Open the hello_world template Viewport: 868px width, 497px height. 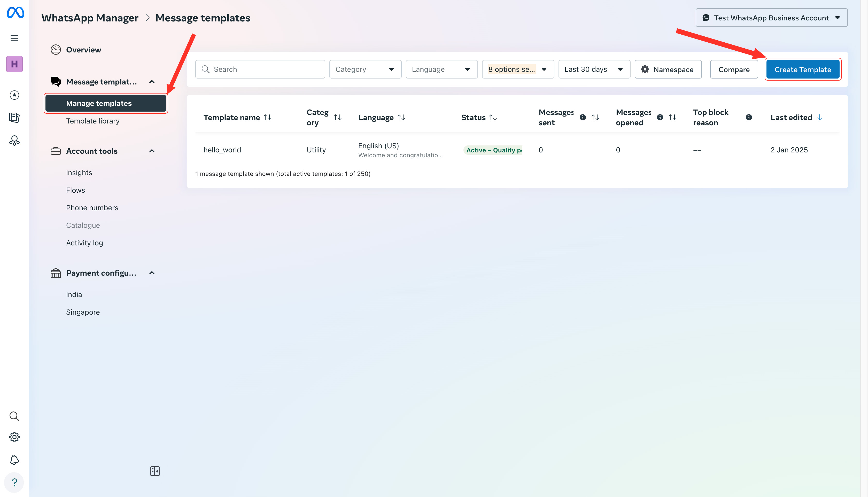coord(222,150)
